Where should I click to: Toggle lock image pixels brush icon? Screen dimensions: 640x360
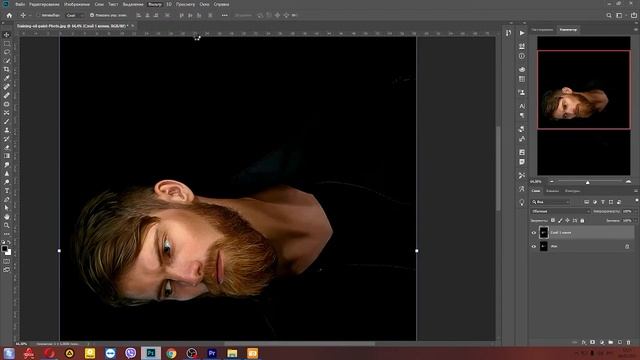(x=560, y=220)
